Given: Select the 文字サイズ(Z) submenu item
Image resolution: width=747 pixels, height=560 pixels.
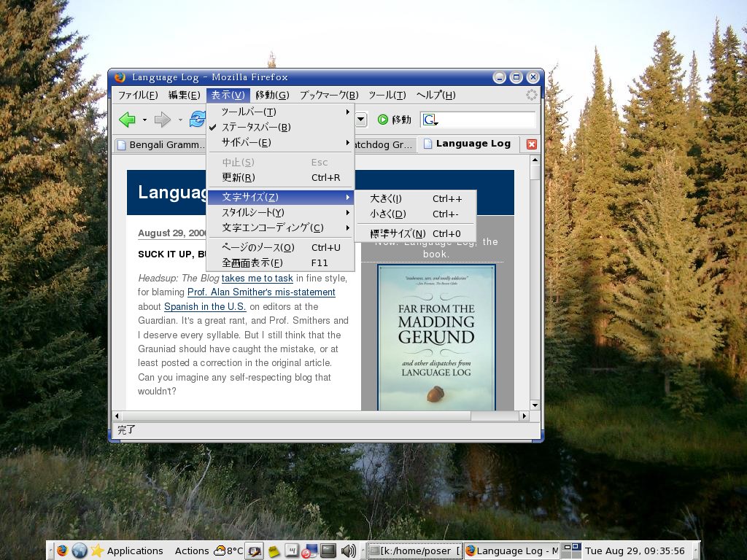Looking at the screenshot, I should (x=281, y=197).
